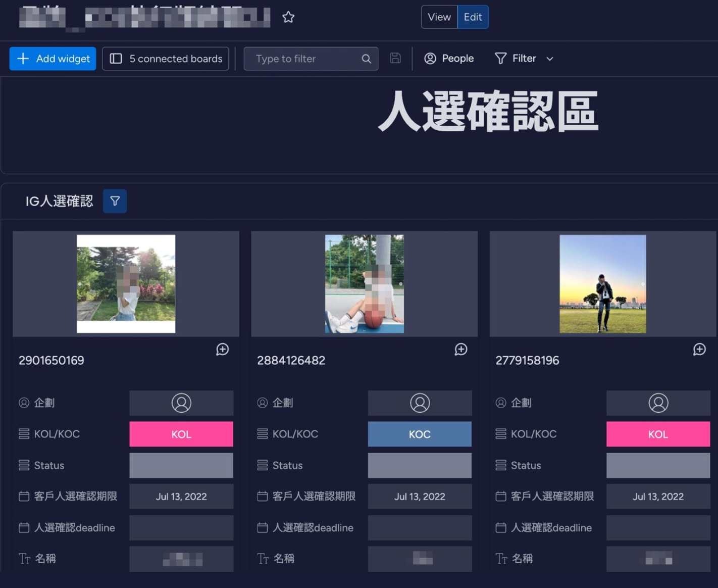This screenshot has height=588, width=718.
Task: Expand the Filter dropdown arrow
Action: pos(550,59)
